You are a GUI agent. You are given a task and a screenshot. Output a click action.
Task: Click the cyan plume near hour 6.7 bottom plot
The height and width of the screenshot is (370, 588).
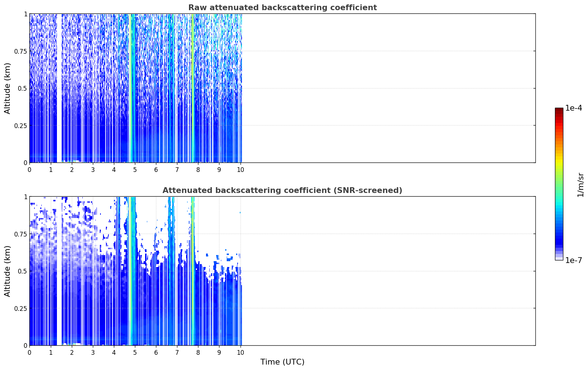click(171, 271)
